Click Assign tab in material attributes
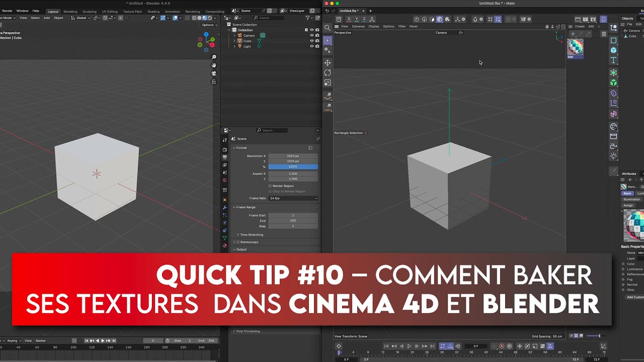This screenshot has height=362, width=644. [x=628, y=205]
